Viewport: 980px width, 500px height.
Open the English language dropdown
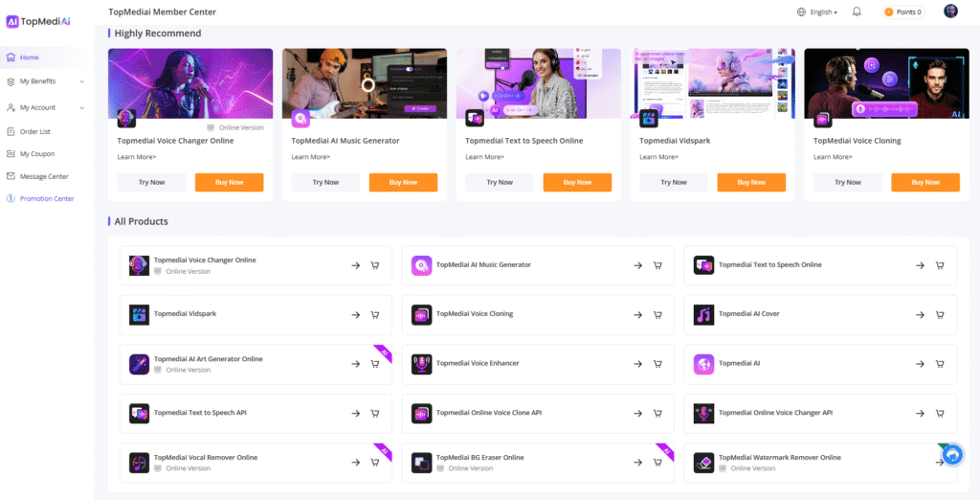[816, 12]
